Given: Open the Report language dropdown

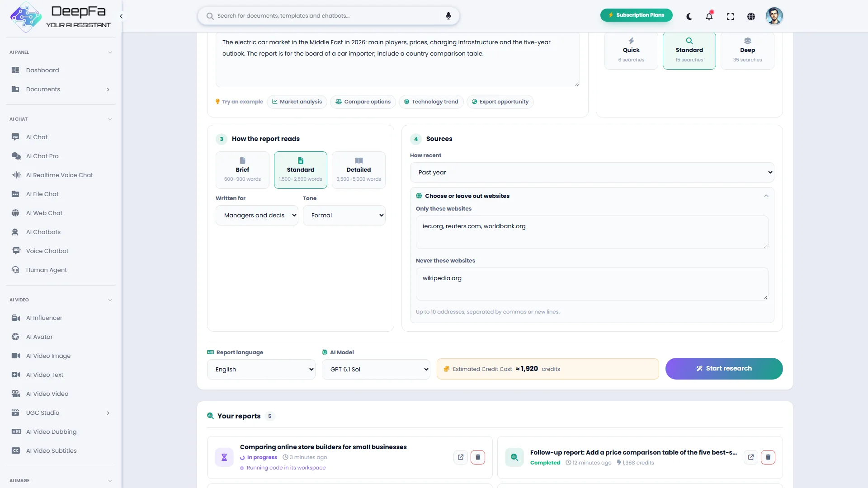Looking at the screenshot, I should coord(261,370).
